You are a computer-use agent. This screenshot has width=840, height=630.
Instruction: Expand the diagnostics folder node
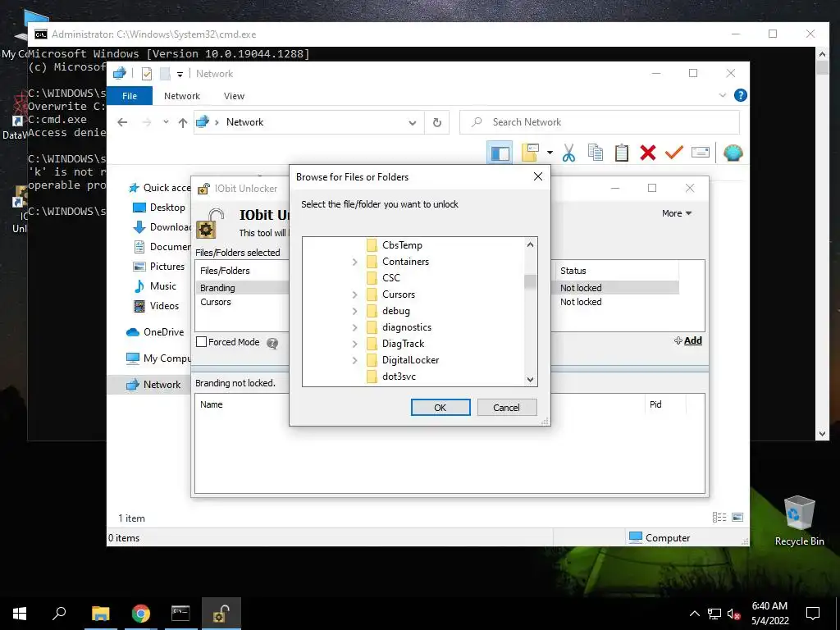tap(354, 327)
